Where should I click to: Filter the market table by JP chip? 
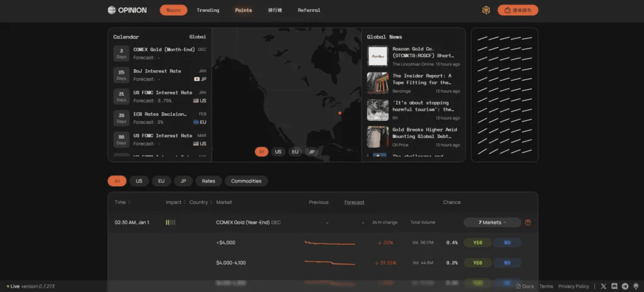coord(183,181)
